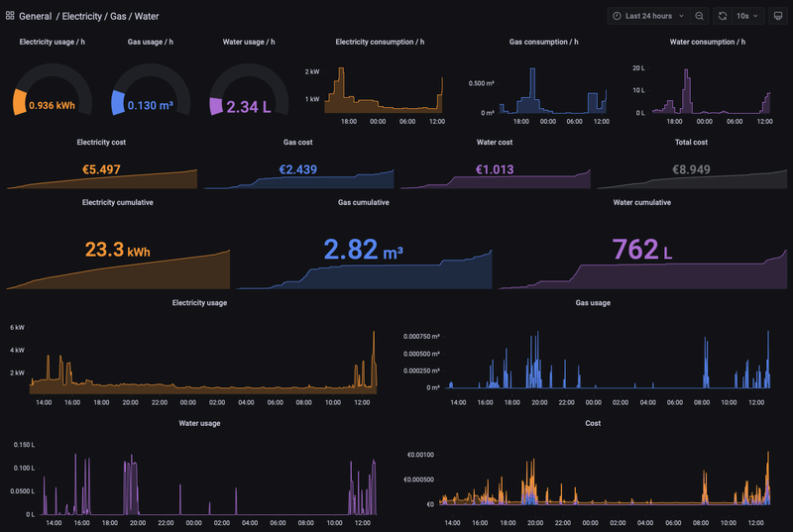Click the clock icon in time picker
Image resolution: width=793 pixels, height=532 pixels.
click(617, 16)
